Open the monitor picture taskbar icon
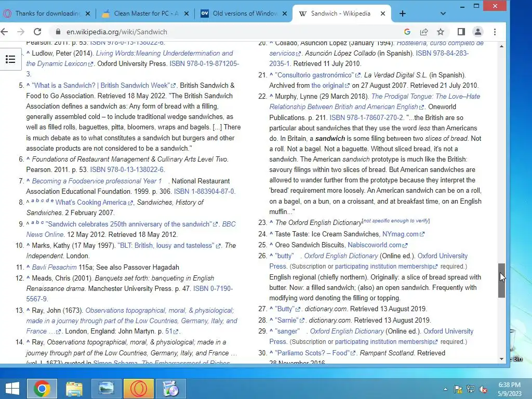The width and height of the screenshot is (532, 399). point(106,389)
